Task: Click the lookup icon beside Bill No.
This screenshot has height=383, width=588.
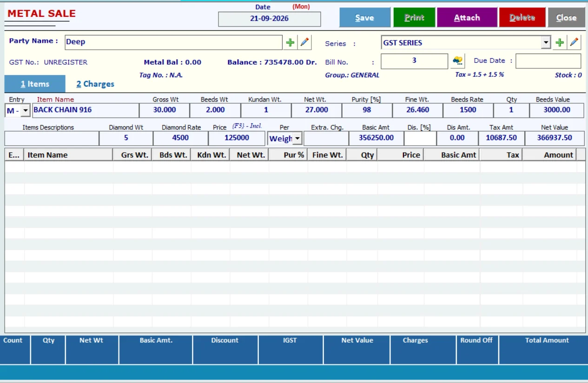Action: (458, 61)
